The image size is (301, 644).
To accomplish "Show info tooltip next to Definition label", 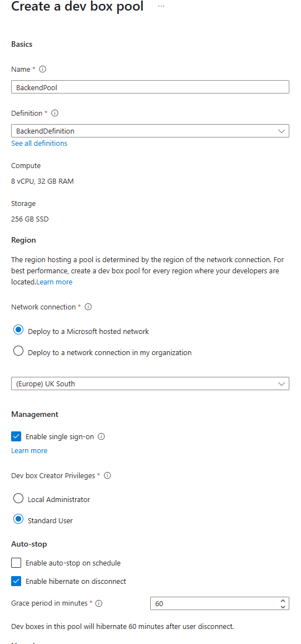I will (x=55, y=113).
